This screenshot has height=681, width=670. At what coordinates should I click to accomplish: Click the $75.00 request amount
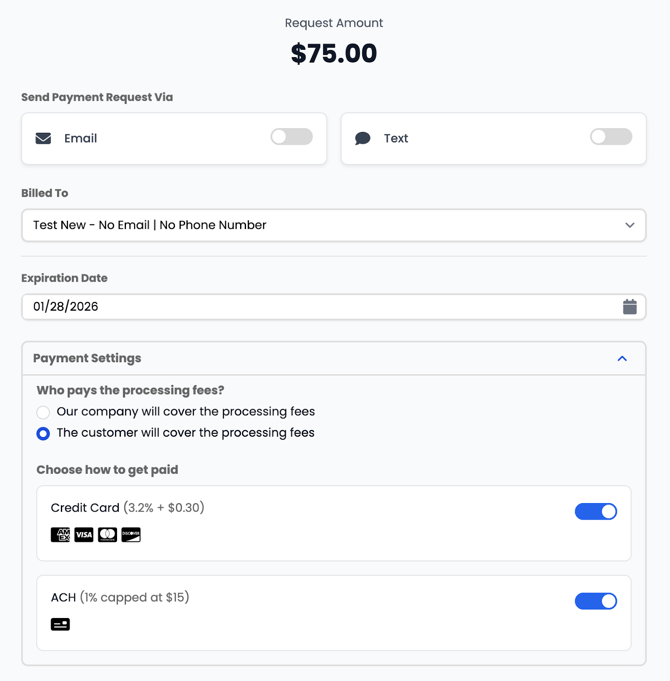click(334, 54)
